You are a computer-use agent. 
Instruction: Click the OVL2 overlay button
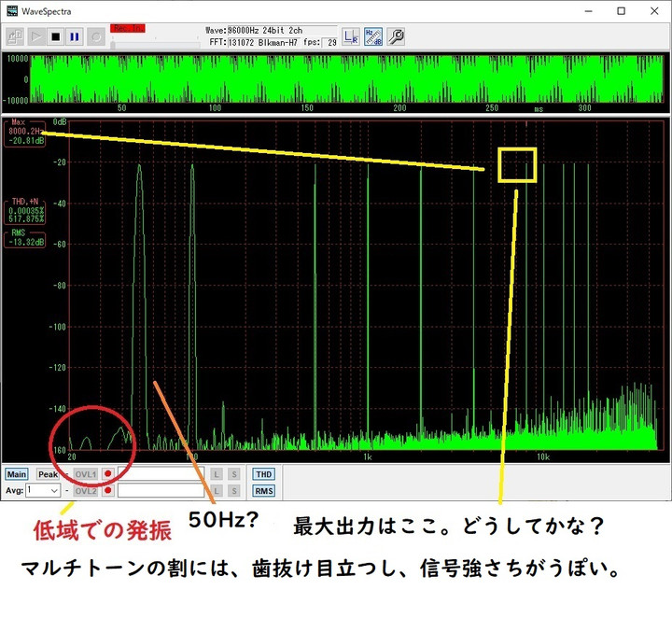point(86,491)
